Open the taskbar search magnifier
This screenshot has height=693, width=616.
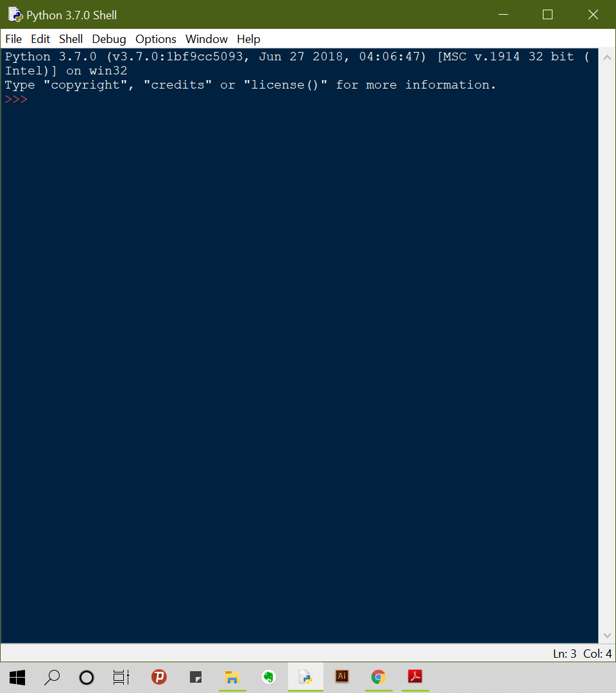52,677
